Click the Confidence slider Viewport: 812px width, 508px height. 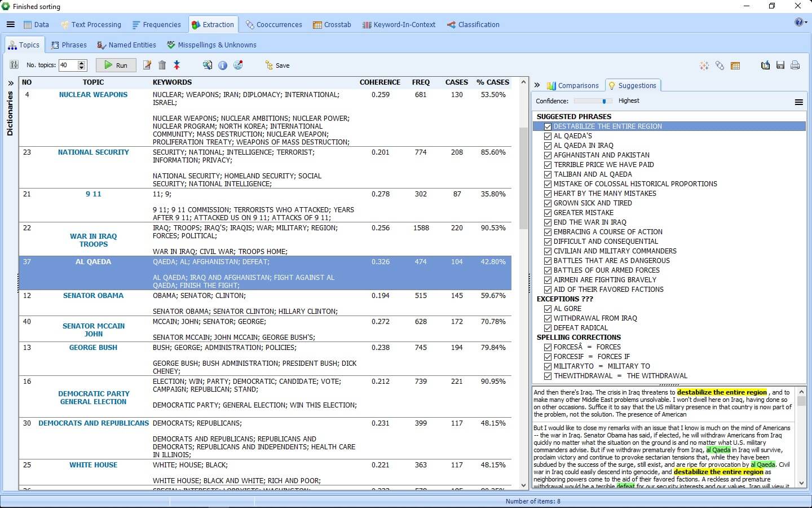(593, 101)
